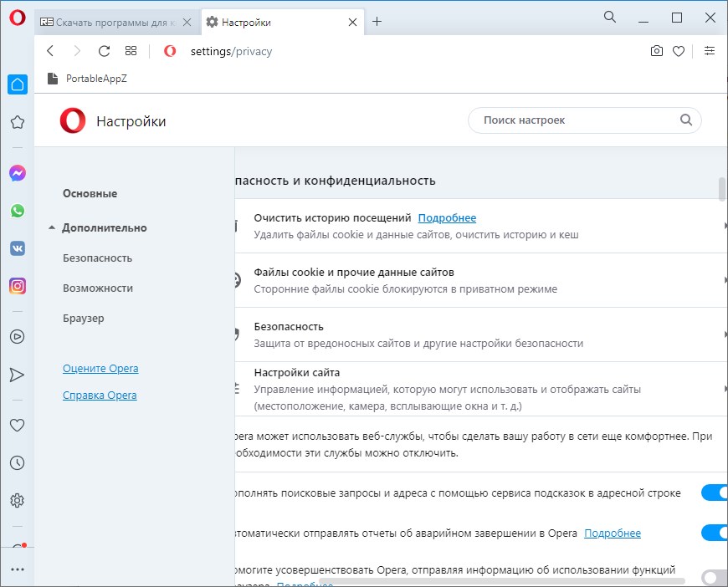Switch to the Настройки tab
The width and height of the screenshot is (728, 587).
(x=282, y=22)
